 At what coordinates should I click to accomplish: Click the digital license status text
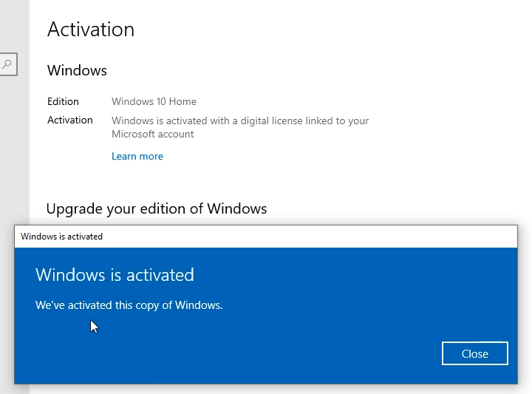tap(240, 127)
